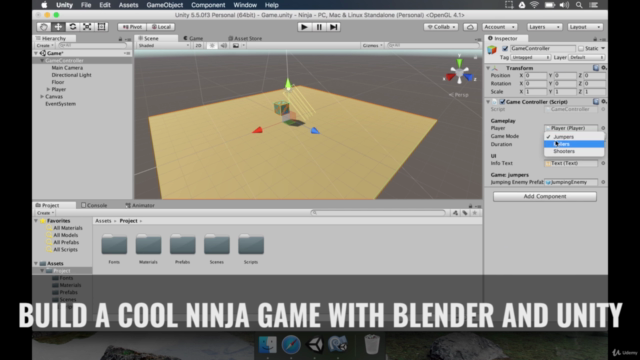Open the Fonts folder thumbnail
This screenshot has width=640, height=360.
[x=114, y=244]
